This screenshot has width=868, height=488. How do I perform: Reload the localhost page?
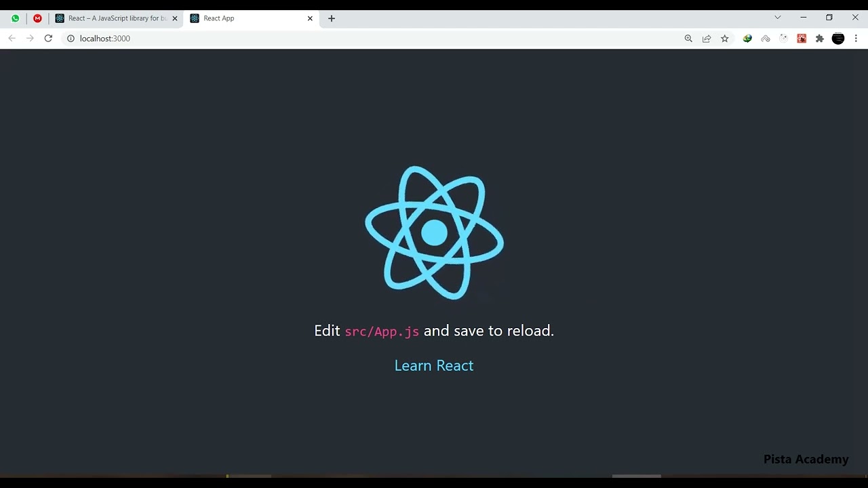(48, 39)
